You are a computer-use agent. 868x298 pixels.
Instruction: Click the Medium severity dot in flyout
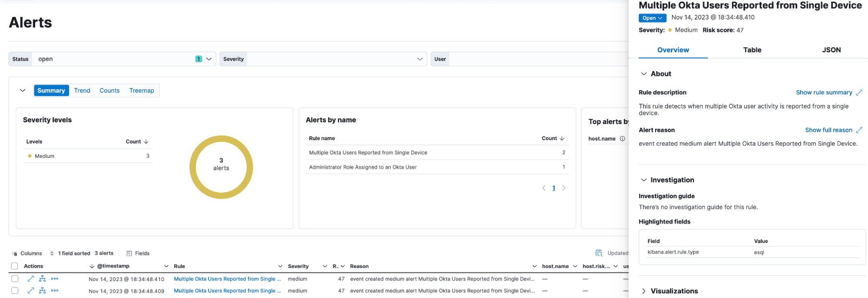click(670, 30)
